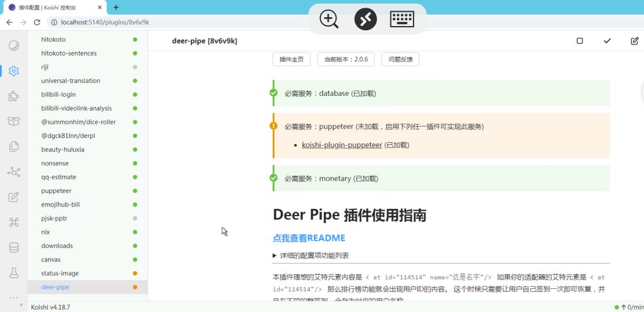Viewport: 644px width, 312px height.
Task: Show more sidebar items via ellipsis
Action: pos(14,298)
